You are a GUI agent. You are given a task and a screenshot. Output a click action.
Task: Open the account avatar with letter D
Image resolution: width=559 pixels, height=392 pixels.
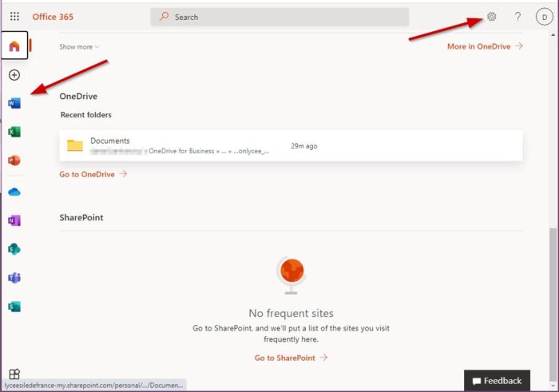point(544,17)
